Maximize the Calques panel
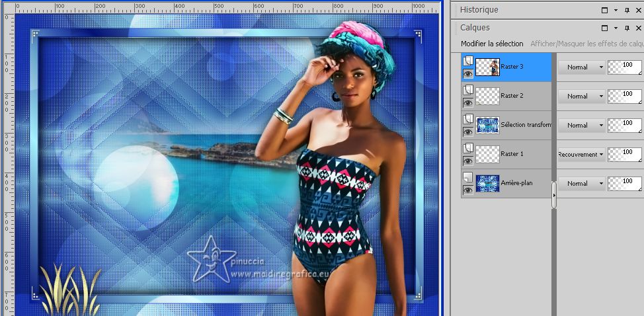This screenshot has width=644, height=316. [x=604, y=28]
